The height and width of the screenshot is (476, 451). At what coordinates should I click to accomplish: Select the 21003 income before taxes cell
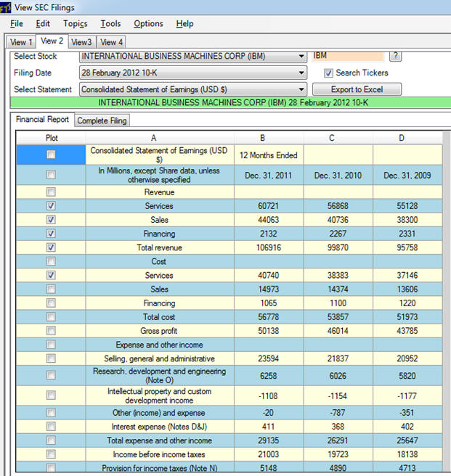(269, 454)
